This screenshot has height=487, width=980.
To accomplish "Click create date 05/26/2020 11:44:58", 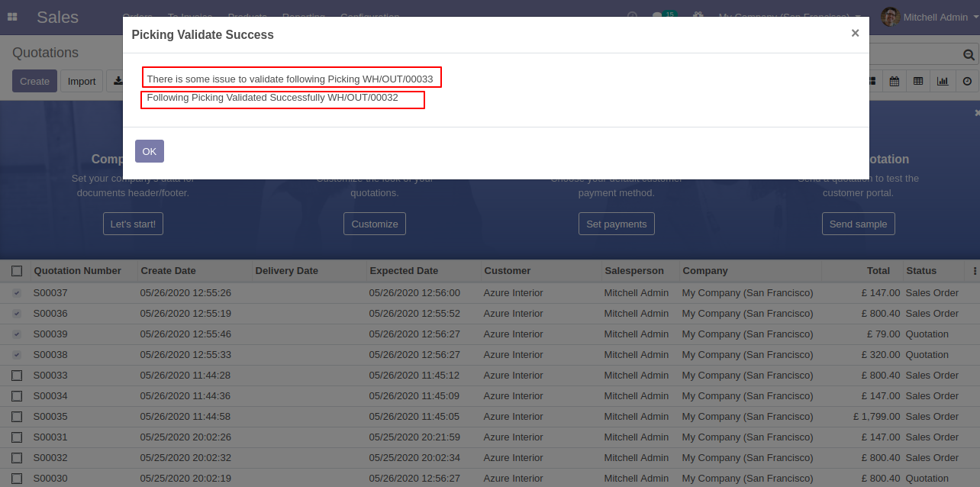I will 185,417.
